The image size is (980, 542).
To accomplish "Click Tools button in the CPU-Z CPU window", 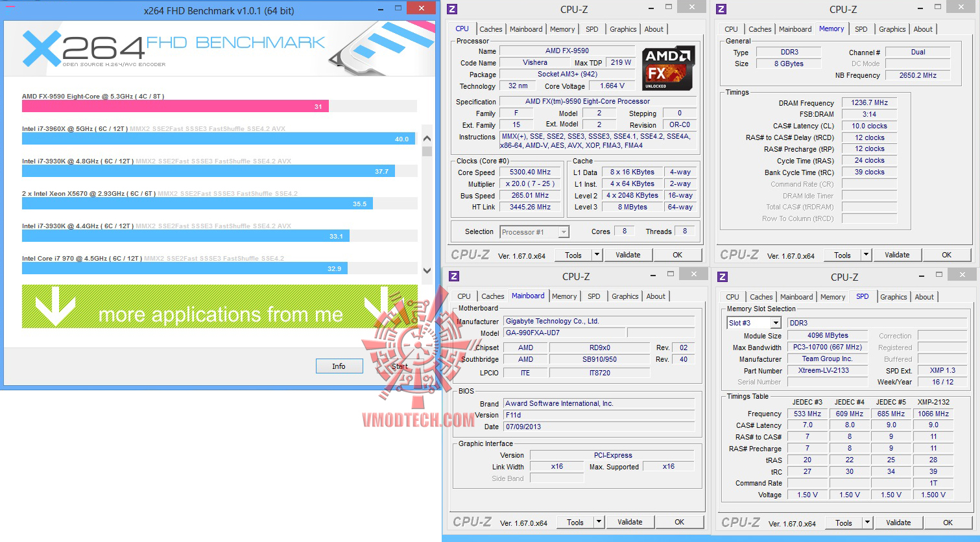I will click(x=573, y=255).
